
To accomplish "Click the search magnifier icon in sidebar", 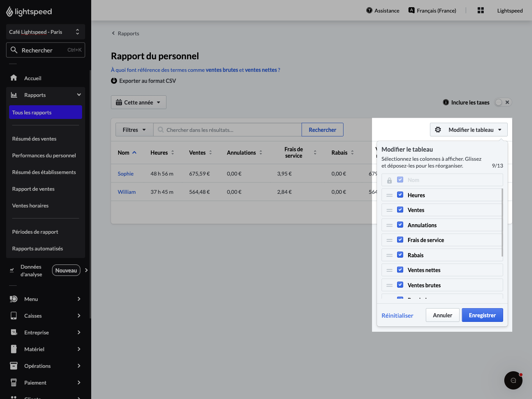I will coord(14,50).
